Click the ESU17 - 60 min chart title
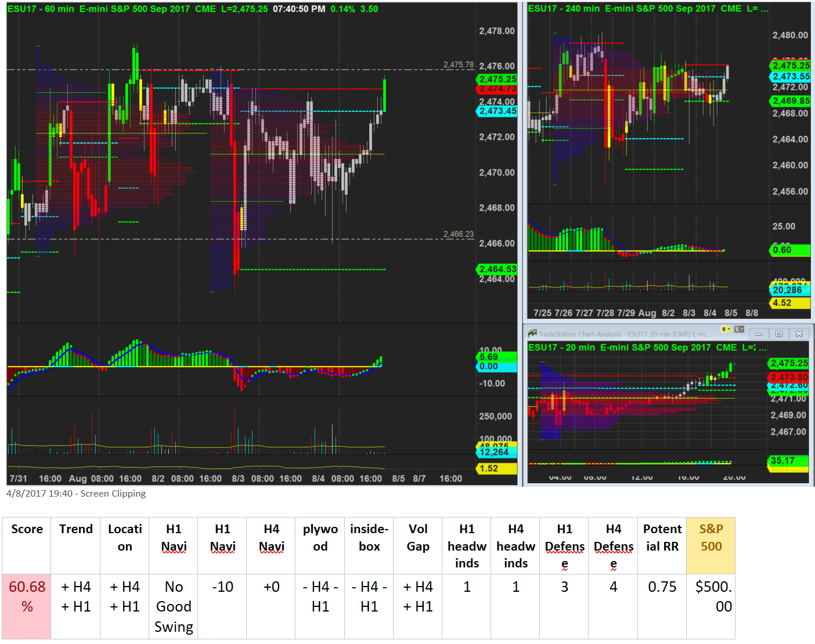Screen dimensions: 815x644 (193, 9)
